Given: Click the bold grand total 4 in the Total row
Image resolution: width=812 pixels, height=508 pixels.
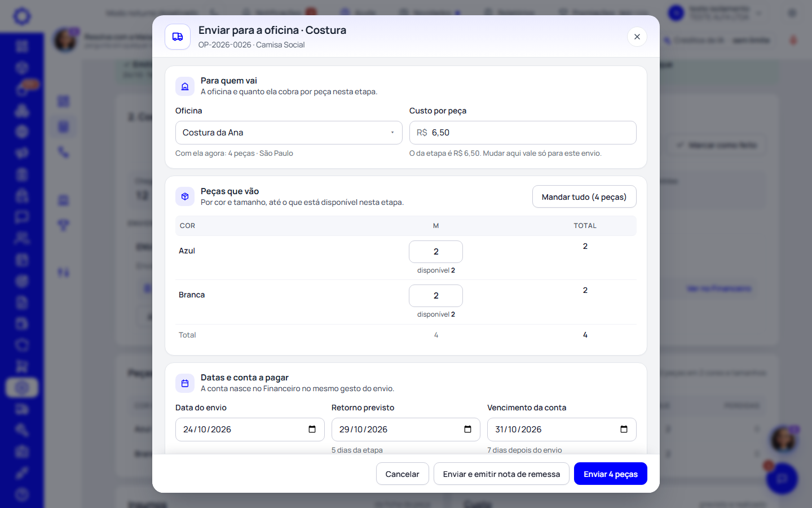Looking at the screenshot, I should pos(585,335).
